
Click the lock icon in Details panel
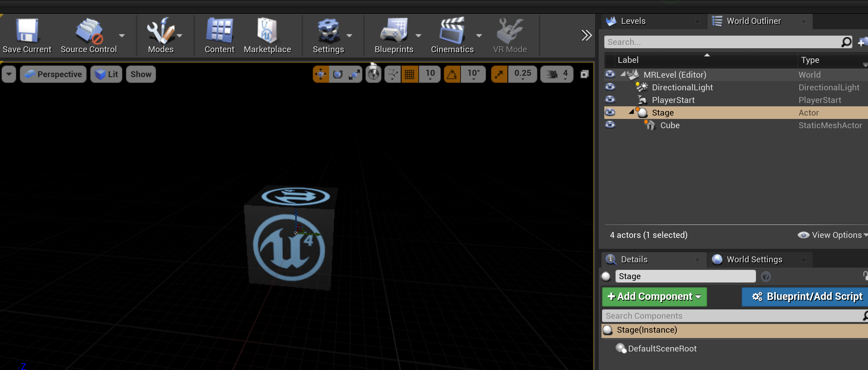[865, 276]
